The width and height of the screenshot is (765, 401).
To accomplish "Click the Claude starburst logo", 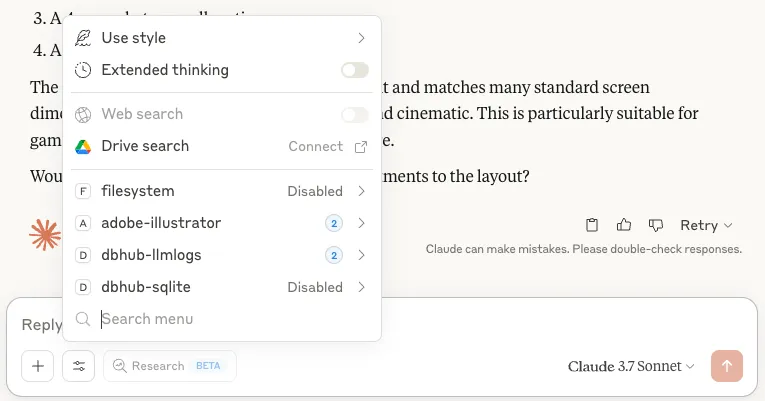I will pos(45,235).
